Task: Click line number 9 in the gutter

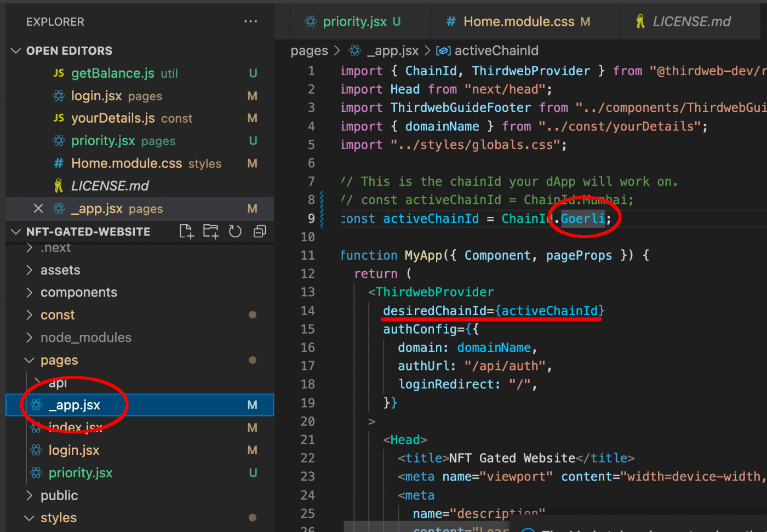Action: tap(311, 219)
